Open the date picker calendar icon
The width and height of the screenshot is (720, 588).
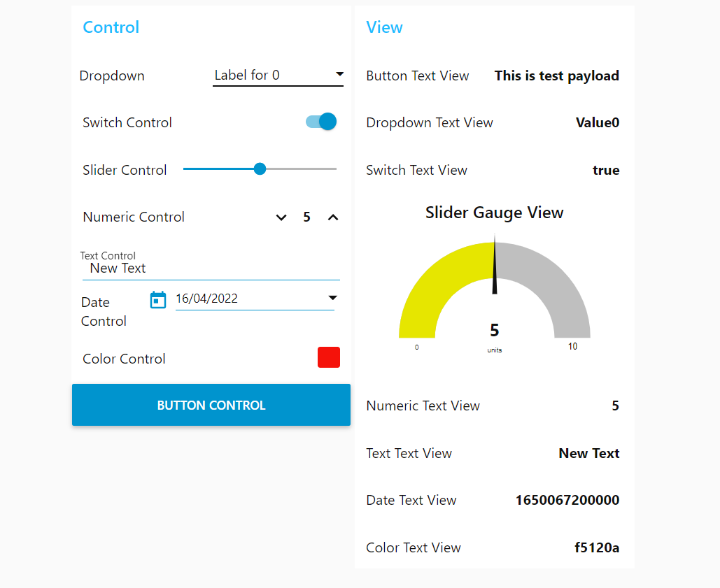click(x=158, y=299)
